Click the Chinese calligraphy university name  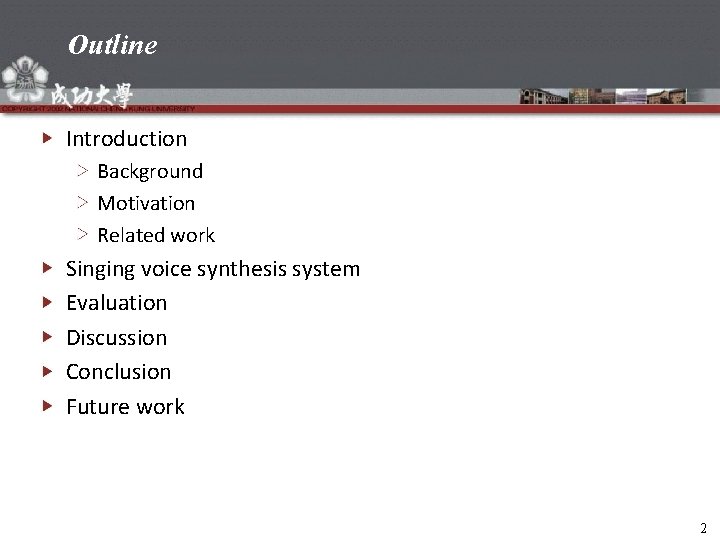91,95
